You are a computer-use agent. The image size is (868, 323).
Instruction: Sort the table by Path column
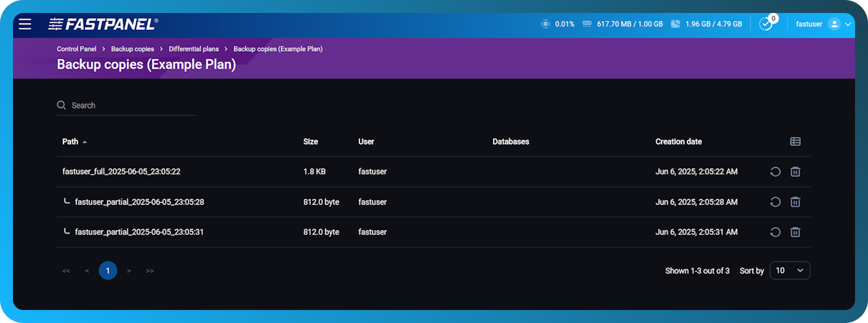(x=71, y=141)
